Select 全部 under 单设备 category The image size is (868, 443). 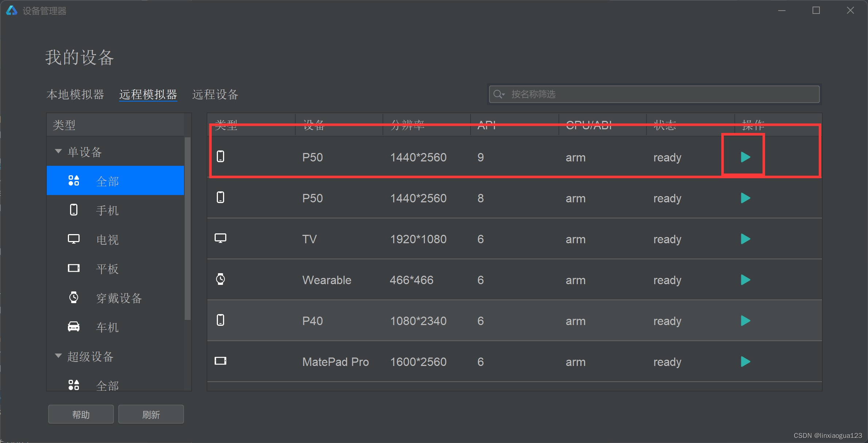tap(115, 181)
